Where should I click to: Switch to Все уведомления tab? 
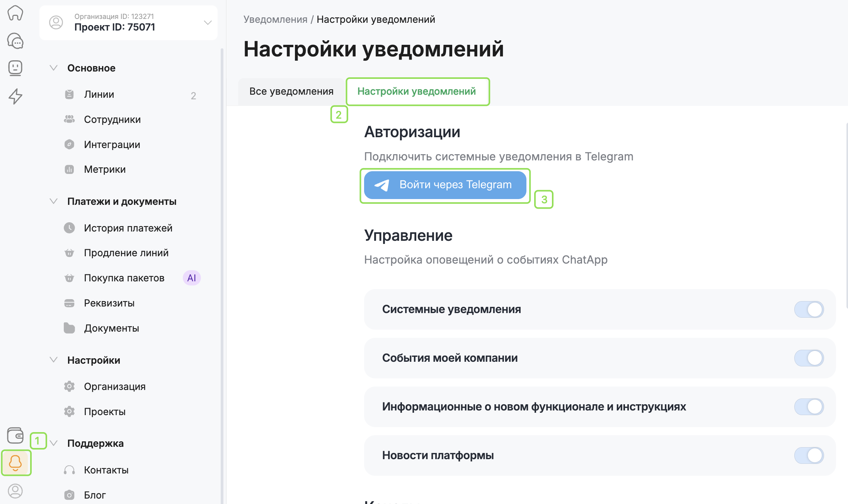pos(291,91)
